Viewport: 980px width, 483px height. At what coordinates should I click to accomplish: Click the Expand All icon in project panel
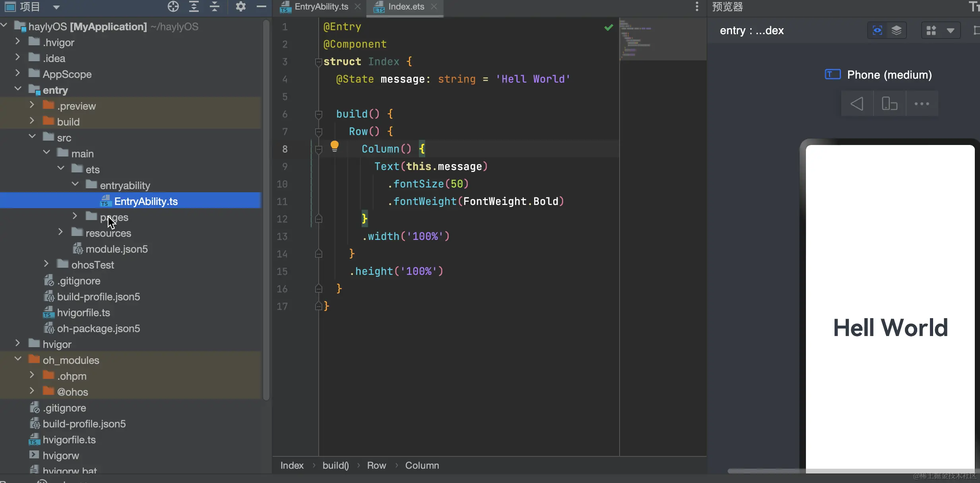click(x=194, y=6)
